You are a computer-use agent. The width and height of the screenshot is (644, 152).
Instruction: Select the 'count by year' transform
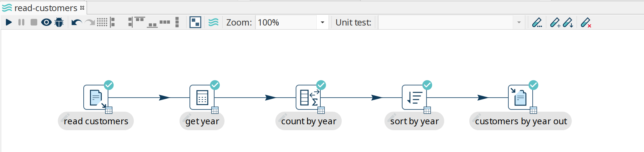pos(308,98)
